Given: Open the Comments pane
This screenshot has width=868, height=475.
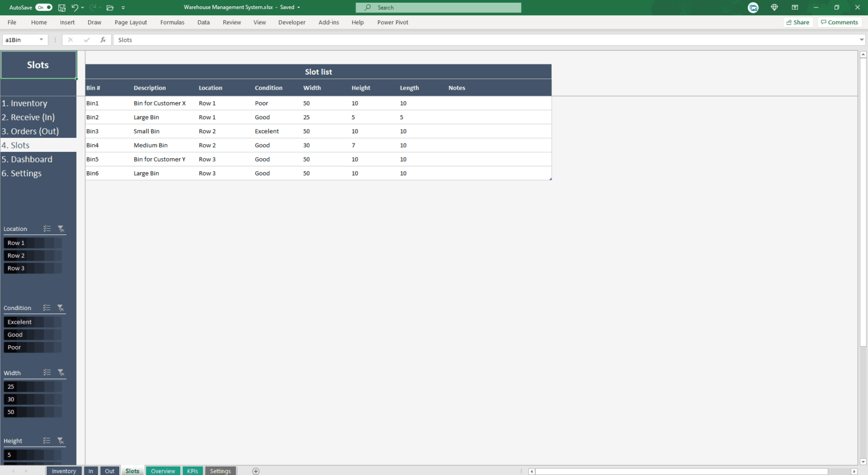Looking at the screenshot, I should [x=840, y=22].
